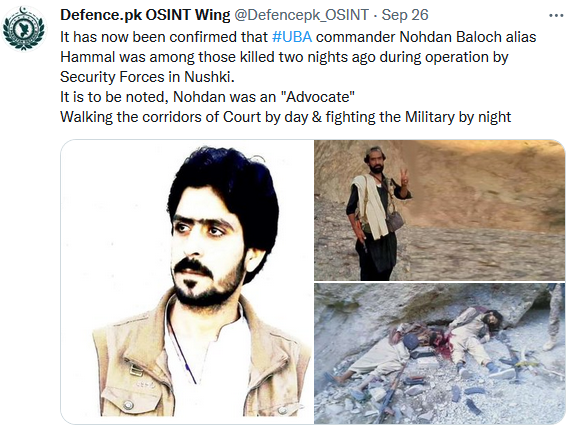Click the tweet line starting "It has now been confirmed"
Image resolution: width=579 pixels, height=431 pixels.
click(298, 37)
